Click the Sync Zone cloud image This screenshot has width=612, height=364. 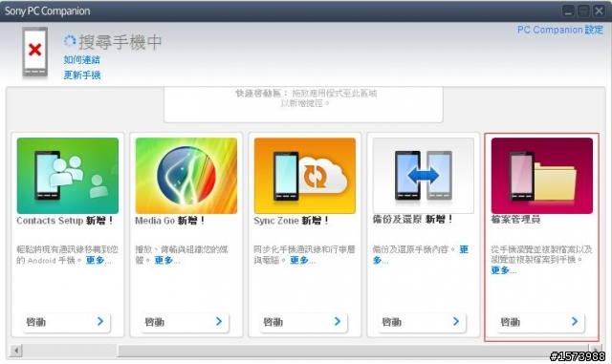pyautogui.click(x=305, y=176)
